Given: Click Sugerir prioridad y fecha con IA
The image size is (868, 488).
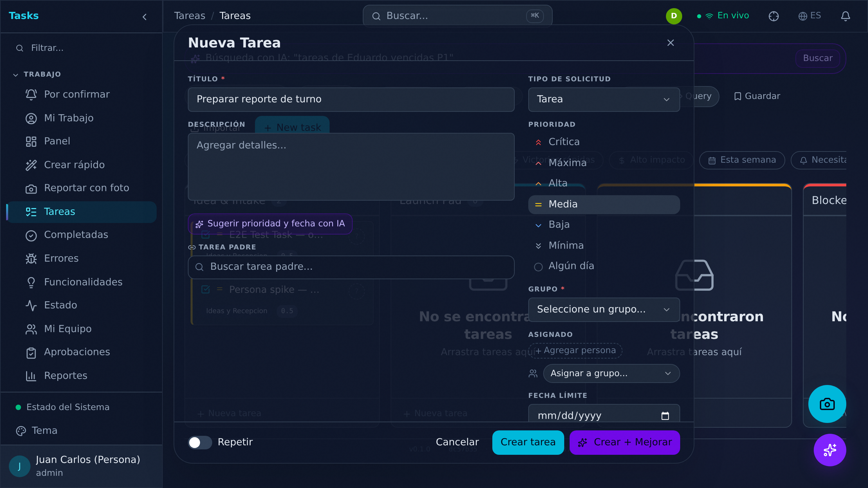Looking at the screenshot, I should click(270, 224).
